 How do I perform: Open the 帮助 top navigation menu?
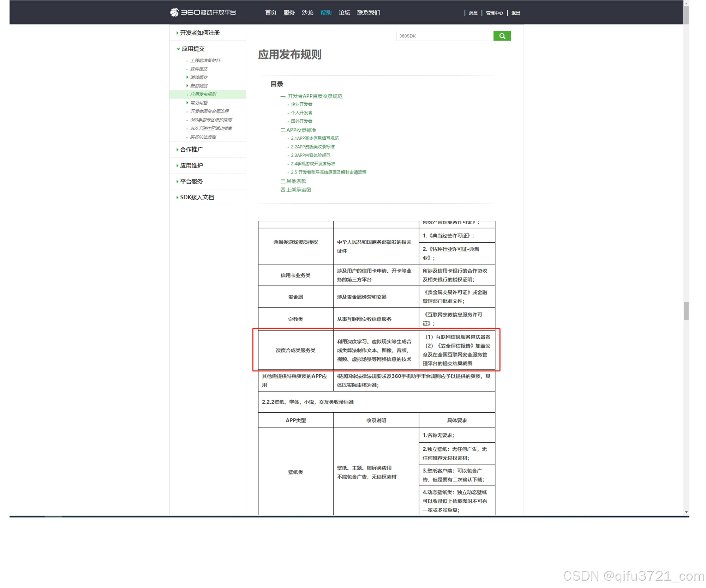click(x=325, y=13)
